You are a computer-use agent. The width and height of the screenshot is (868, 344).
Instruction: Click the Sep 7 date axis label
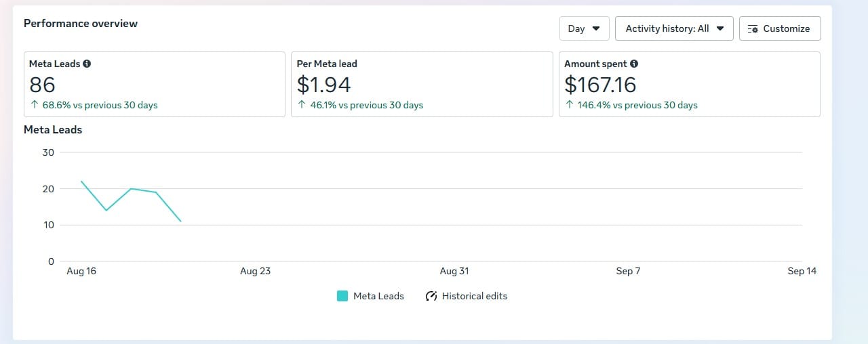(628, 271)
